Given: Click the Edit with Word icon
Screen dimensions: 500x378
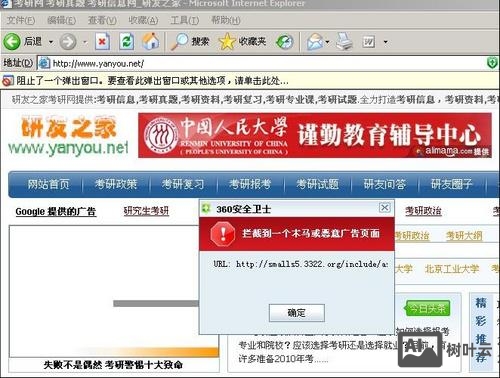Looking at the screenshot, I should point(368,42).
